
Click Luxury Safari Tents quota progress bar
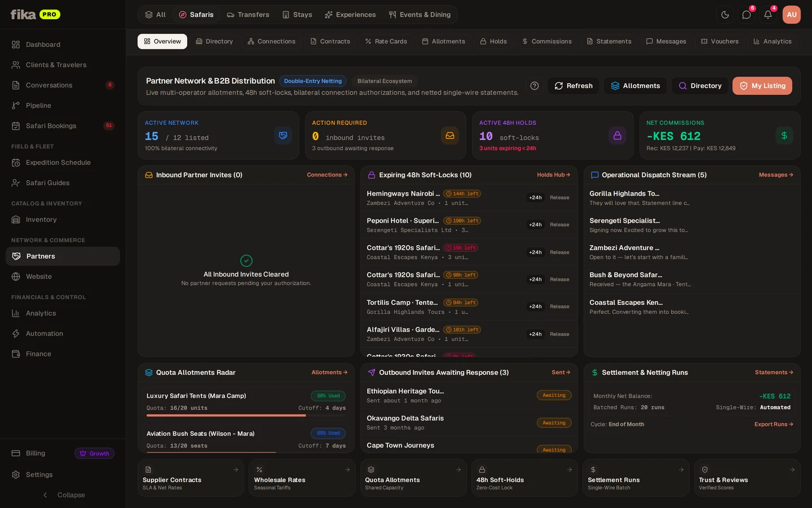pos(246,415)
